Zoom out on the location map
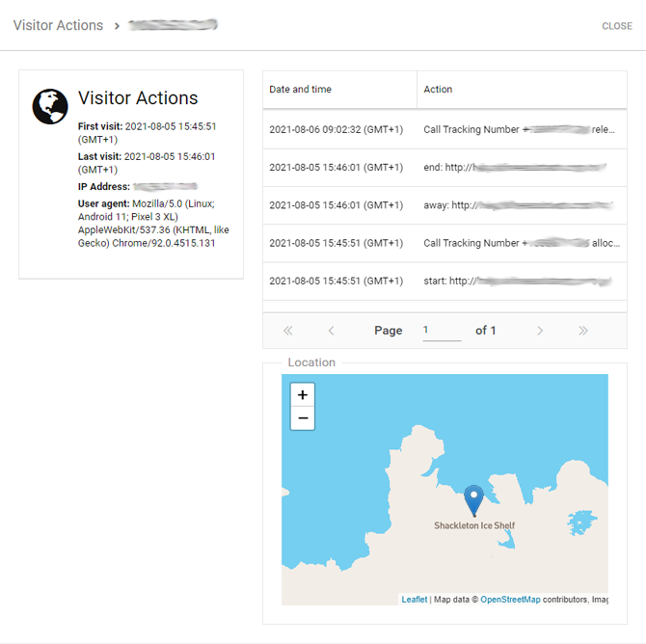The image size is (646, 644). [x=303, y=417]
